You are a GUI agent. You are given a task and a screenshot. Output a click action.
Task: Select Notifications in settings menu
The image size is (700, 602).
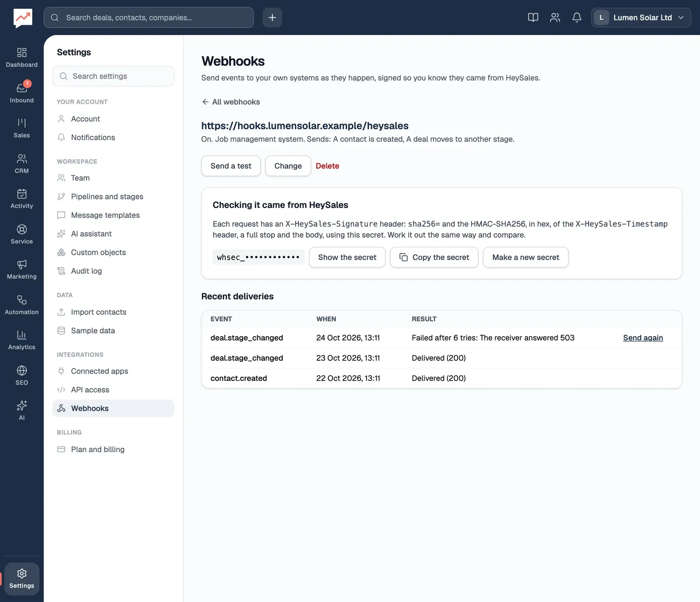pyautogui.click(x=113, y=137)
